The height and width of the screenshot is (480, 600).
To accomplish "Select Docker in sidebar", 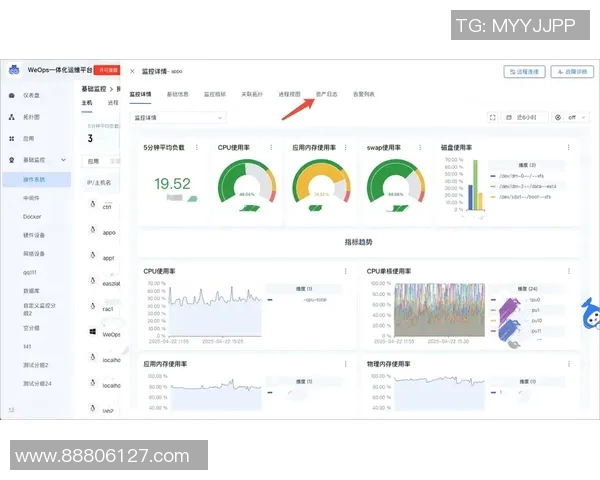I will coord(32,217).
